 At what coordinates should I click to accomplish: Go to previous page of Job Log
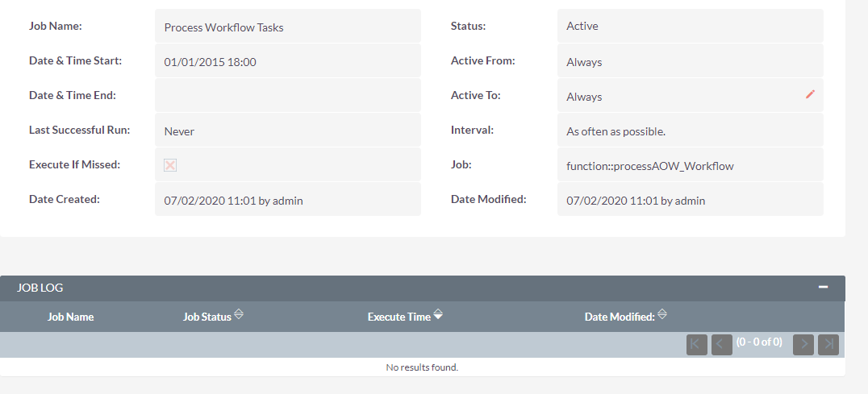(721, 345)
